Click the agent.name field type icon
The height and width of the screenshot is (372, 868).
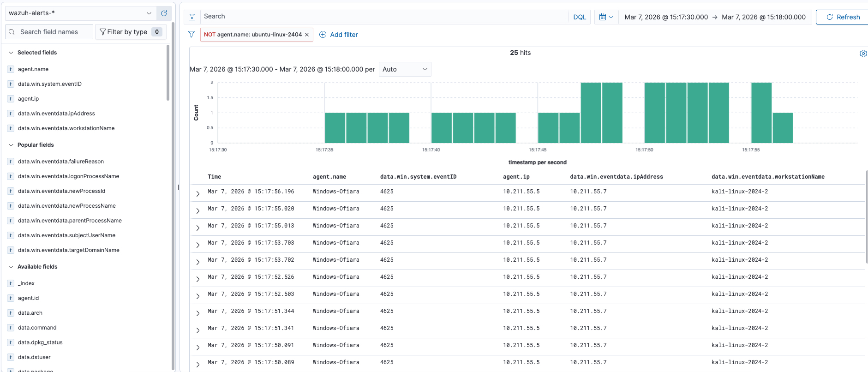pos(11,69)
